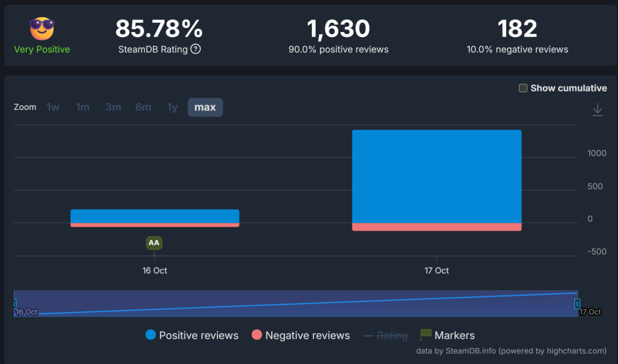This screenshot has width=618, height=364.
Task: Set zoom range to 3m
Action: [113, 107]
